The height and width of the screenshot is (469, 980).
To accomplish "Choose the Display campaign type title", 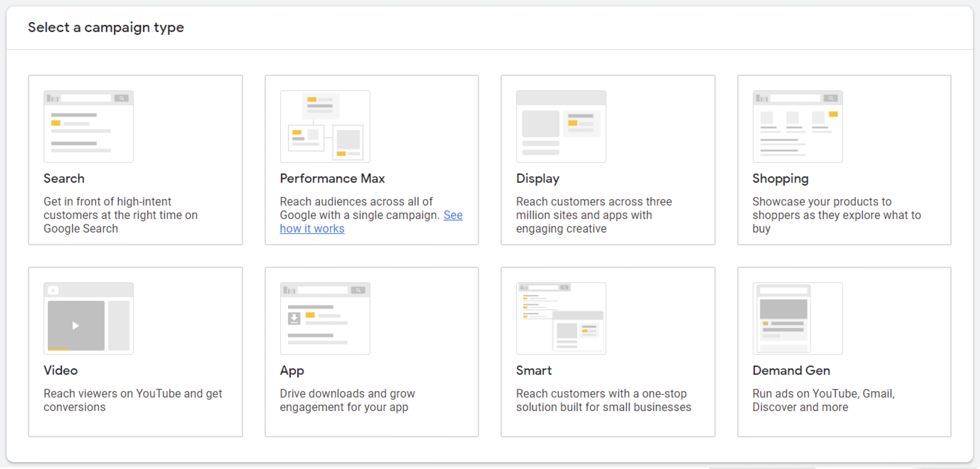I will tap(538, 178).
